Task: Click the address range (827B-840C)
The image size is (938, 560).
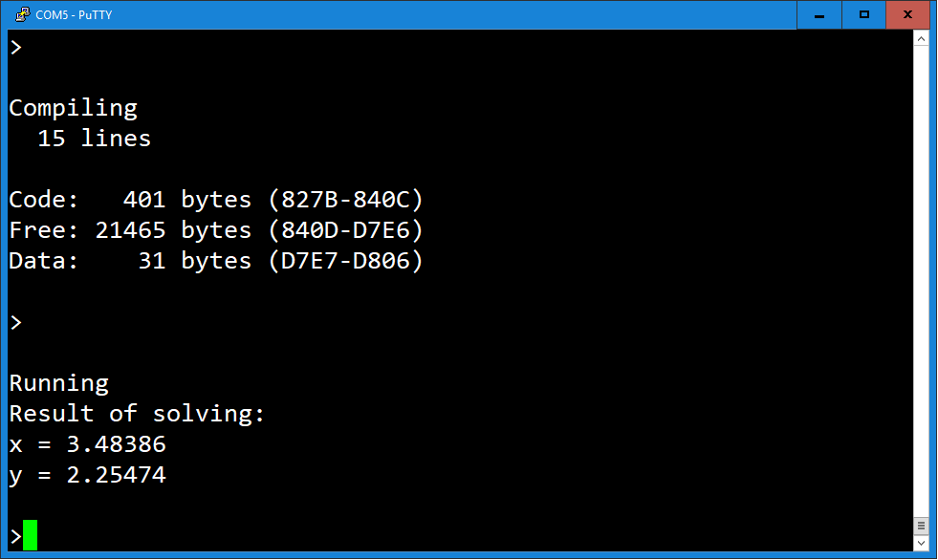Action: pyautogui.click(x=346, y=200)
